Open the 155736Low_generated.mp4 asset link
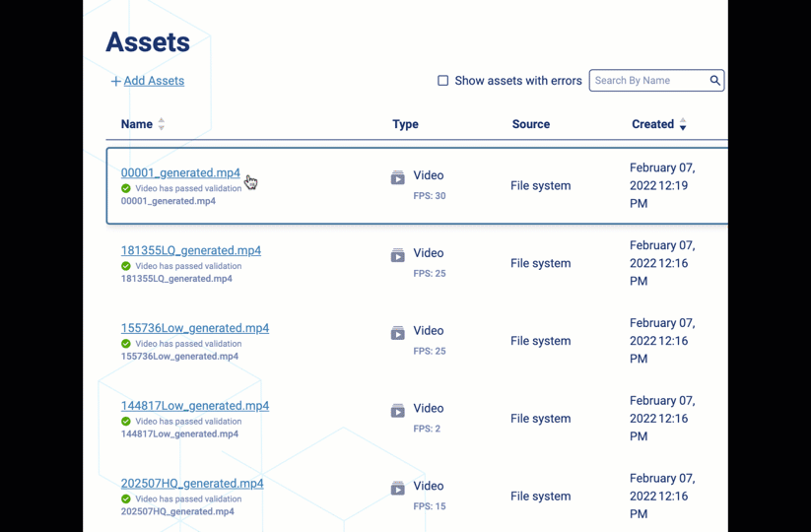Screen dimensions: 811x532 tap(195, 328)
